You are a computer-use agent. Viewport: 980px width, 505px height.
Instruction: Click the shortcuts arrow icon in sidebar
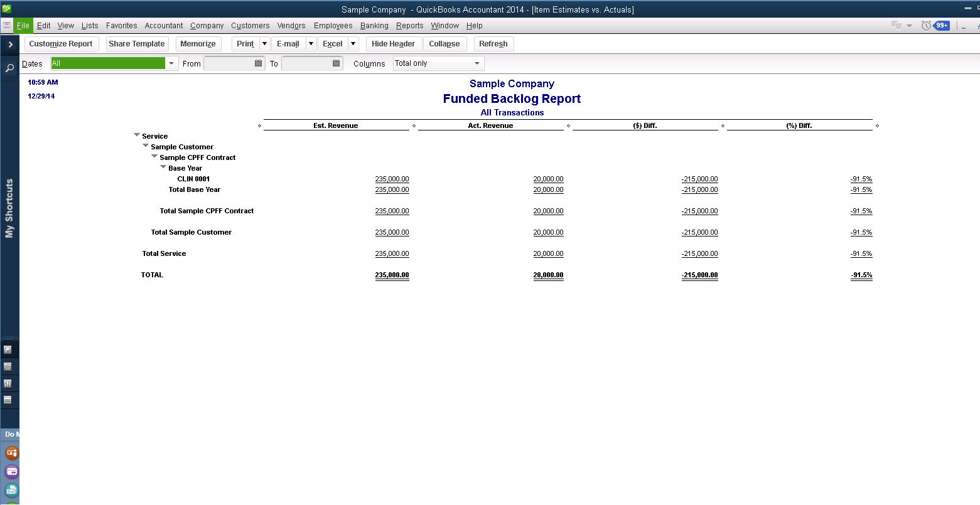pyautogui.click(x=8, y=349)
